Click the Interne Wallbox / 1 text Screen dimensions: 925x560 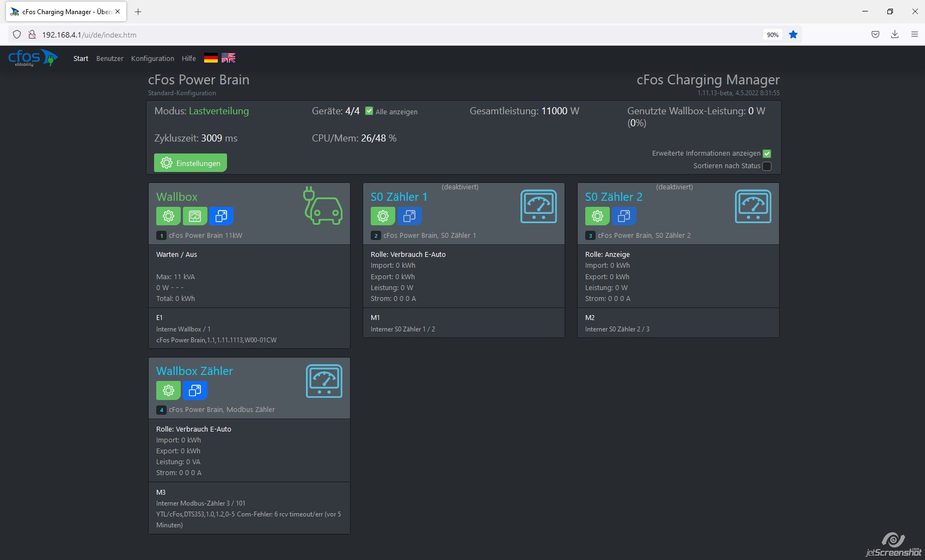tap(183, 329)
